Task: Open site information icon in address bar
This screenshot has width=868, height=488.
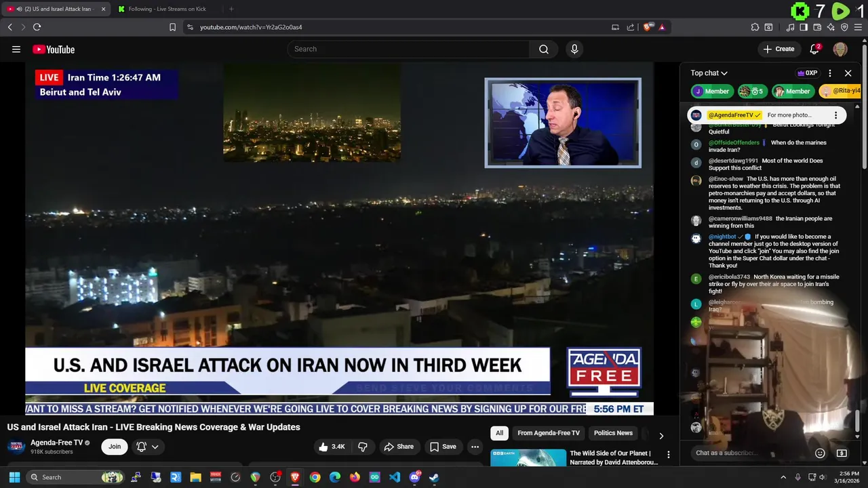Action: 190,27
